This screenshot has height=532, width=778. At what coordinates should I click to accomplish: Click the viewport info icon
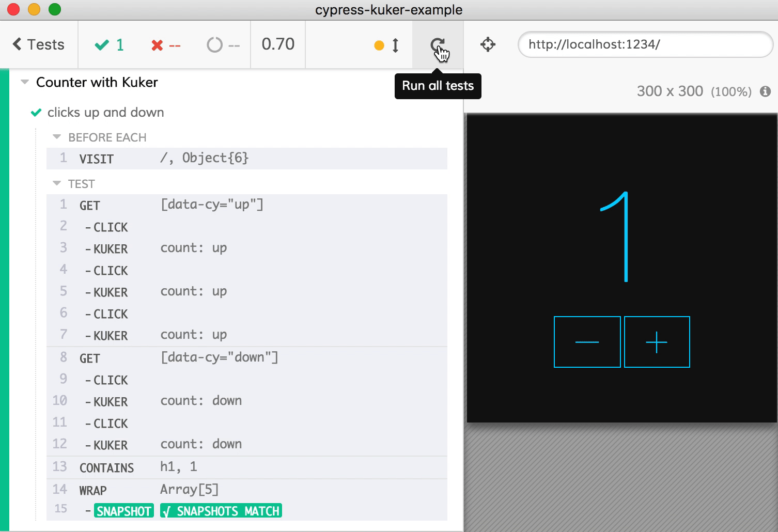tap(765, 92)
